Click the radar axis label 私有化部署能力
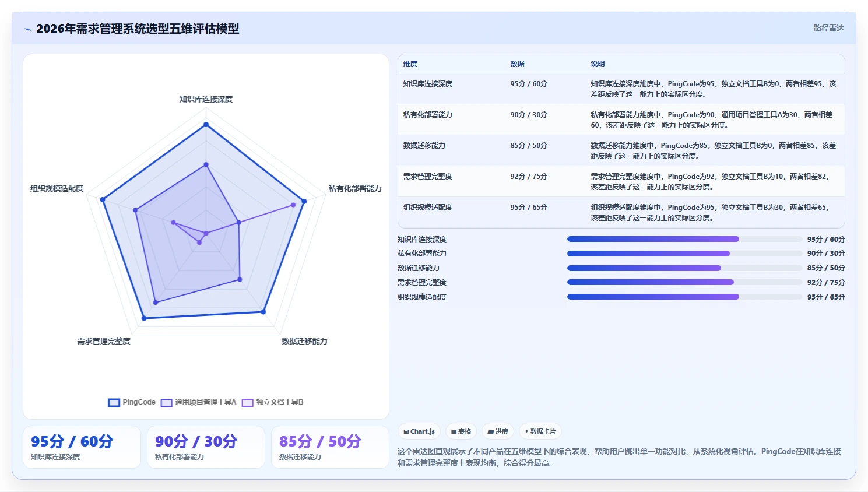 pos(355,188)
